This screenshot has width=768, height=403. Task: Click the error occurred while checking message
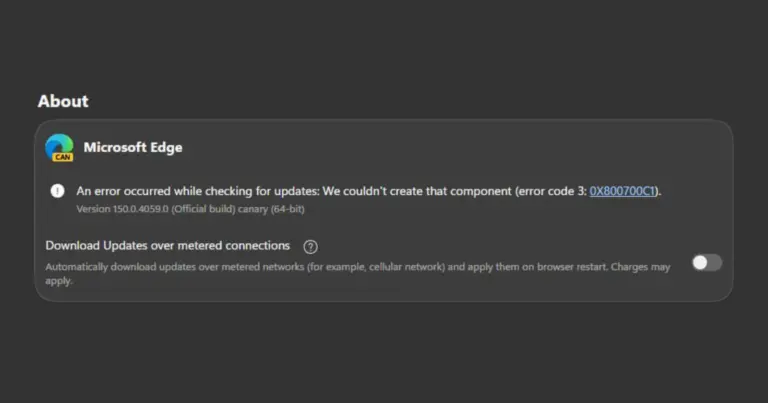click(x=368, y=191)
